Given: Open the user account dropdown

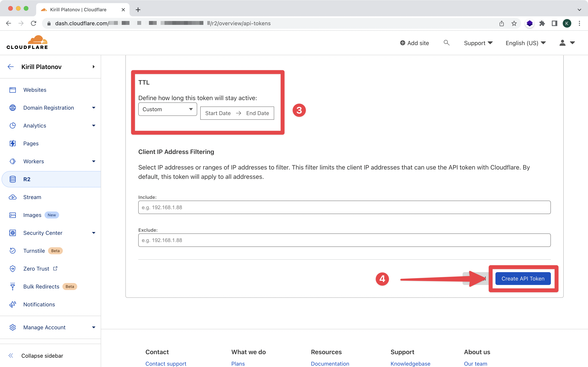Looking at the screenshot, I should click(567, 43).
